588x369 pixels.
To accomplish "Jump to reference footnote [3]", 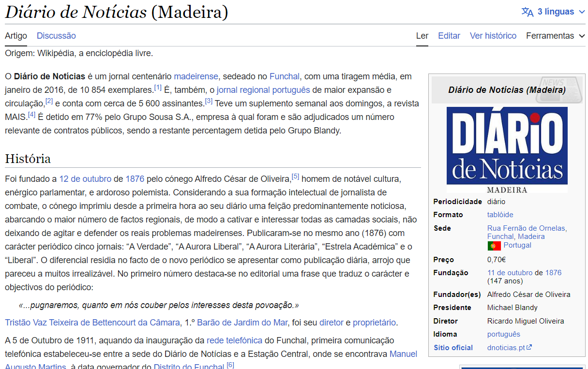I will (209, 101).
